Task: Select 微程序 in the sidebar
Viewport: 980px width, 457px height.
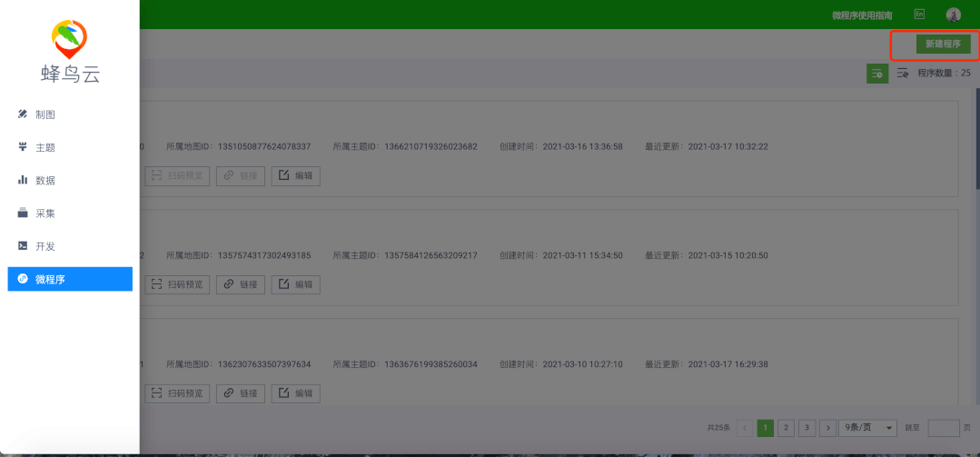Action: 70,279
